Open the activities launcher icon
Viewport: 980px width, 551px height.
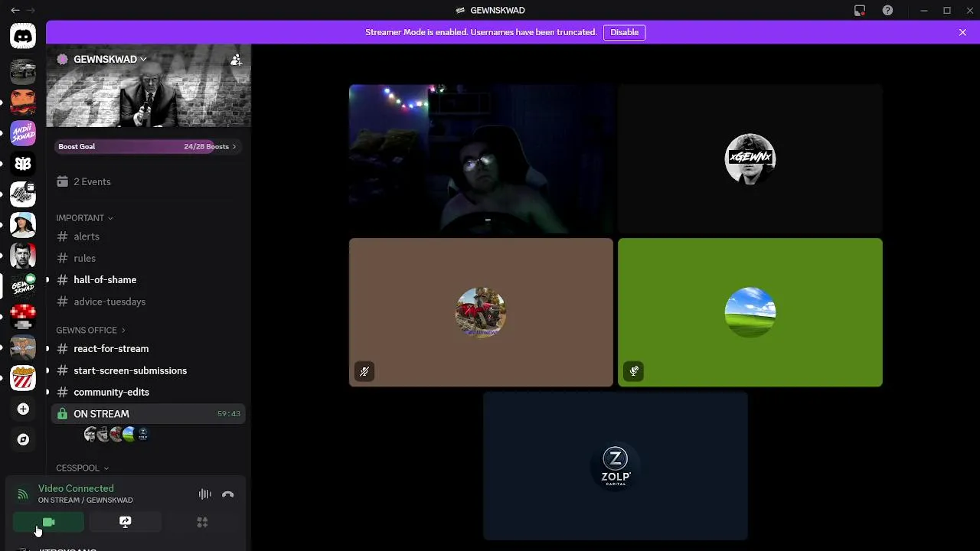pyautogui.click(x=202, y=522)
